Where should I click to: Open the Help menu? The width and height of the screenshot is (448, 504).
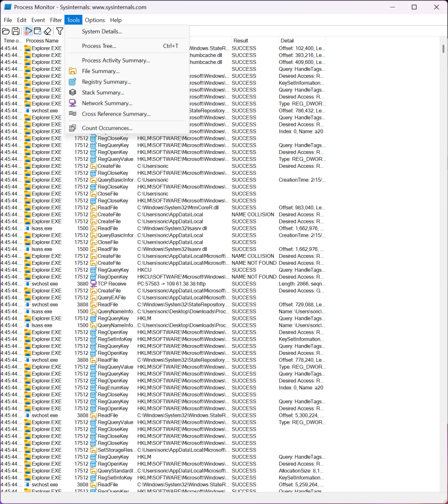(116, 20)
